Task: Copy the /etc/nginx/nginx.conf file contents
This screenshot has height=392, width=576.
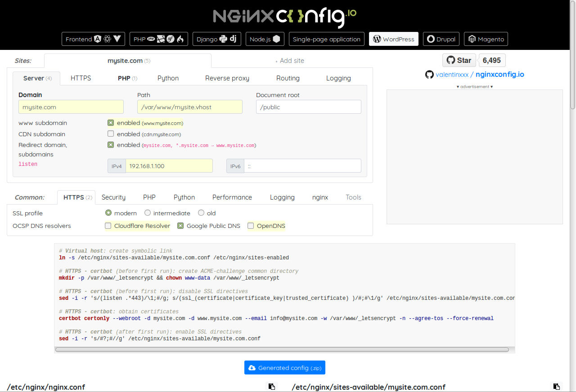Action: coord(271,387)
